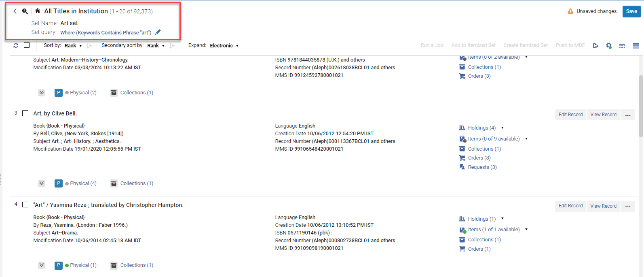Open more actions ellipsis for Yasmina Reza record
Viewport: 644px width, 277px height.
tap(628, 206)
